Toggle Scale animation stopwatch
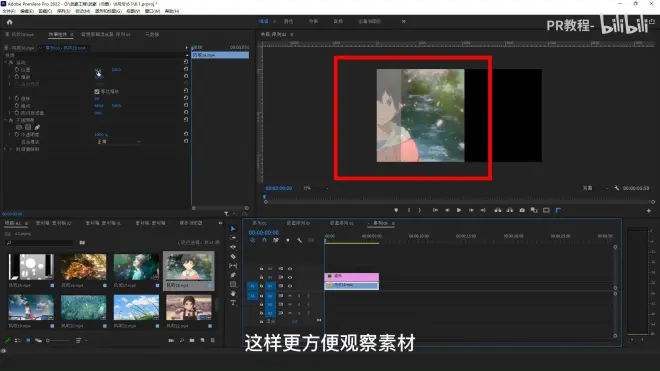This screenshot has width=660, height=371. pos(17,77)
